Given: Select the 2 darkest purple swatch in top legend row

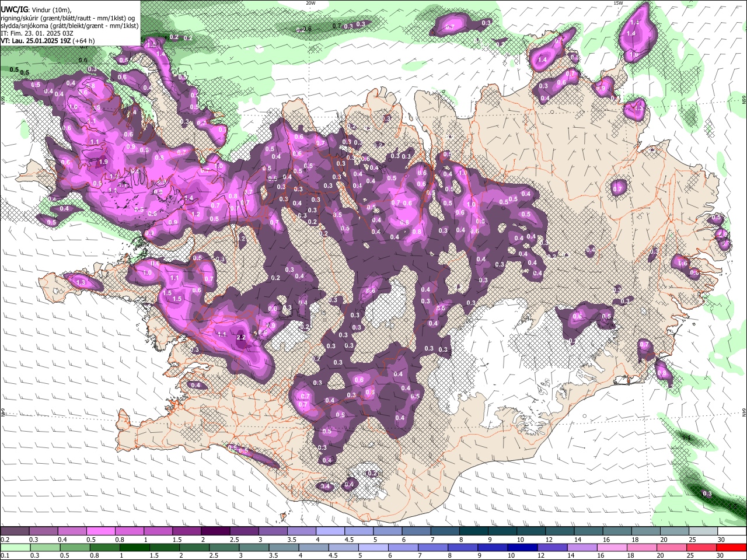Looking at the screenshot, I should pos(215,531).
